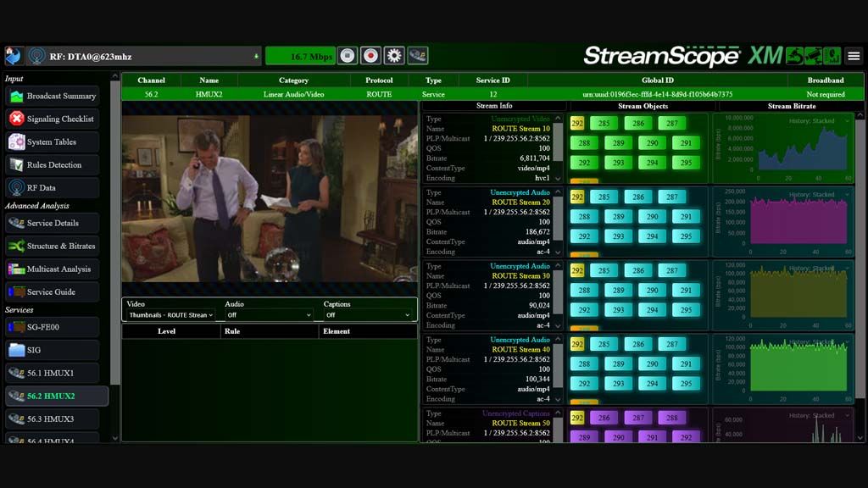Click object 295 in ROUTE Stream 40
The width and height of the screenshot is (868, 488).
click(x=686, y=384)
